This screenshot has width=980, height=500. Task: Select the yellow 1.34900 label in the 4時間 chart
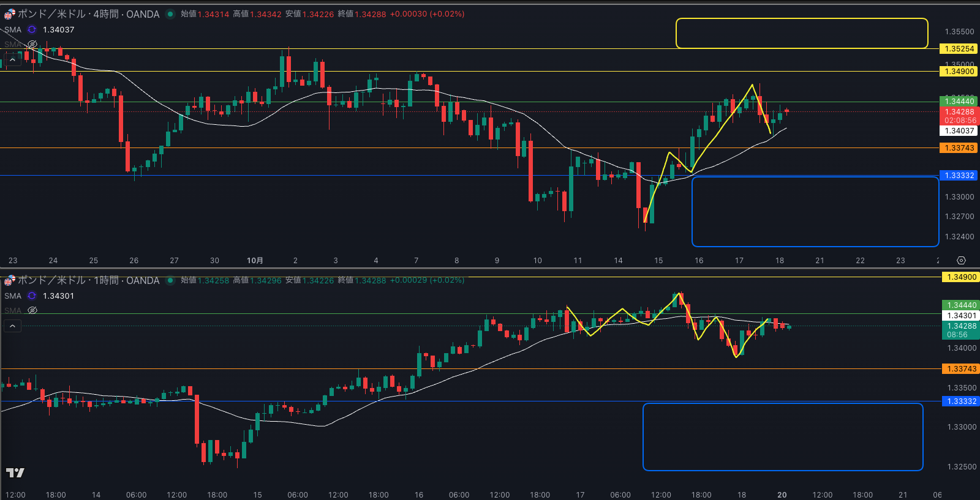[x=959, y=72]
